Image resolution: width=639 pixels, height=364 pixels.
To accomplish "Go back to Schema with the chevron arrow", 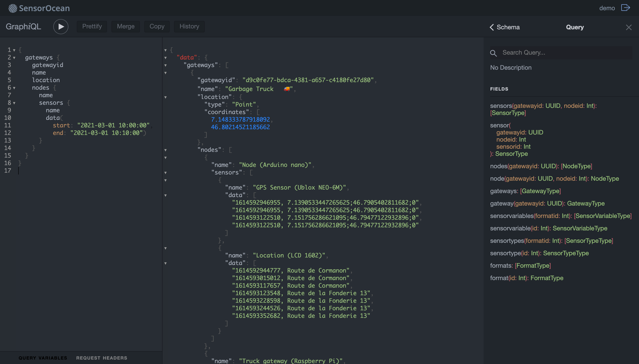I will [492, 27].
